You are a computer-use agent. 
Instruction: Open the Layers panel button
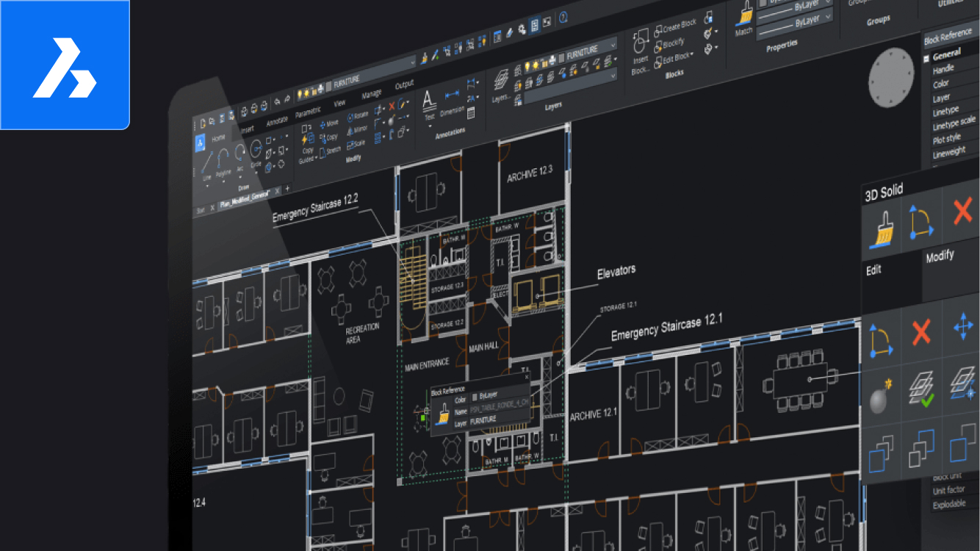tap(501, 87)
